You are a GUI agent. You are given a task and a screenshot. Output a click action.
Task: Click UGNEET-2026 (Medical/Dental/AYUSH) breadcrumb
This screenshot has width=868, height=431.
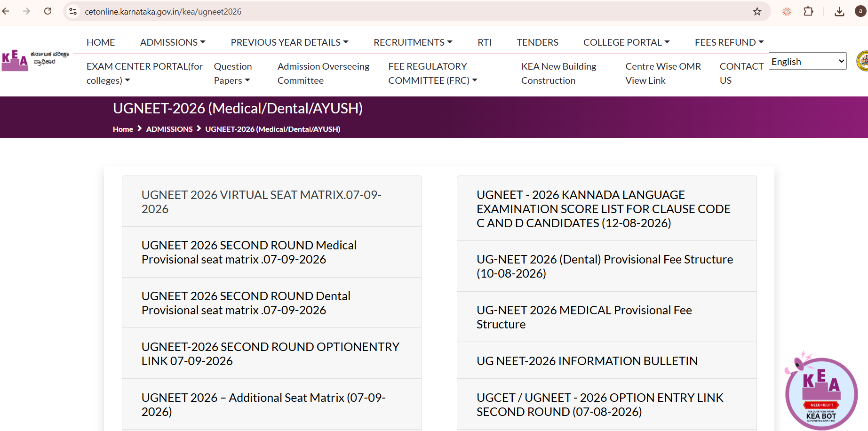pos(273,129)
